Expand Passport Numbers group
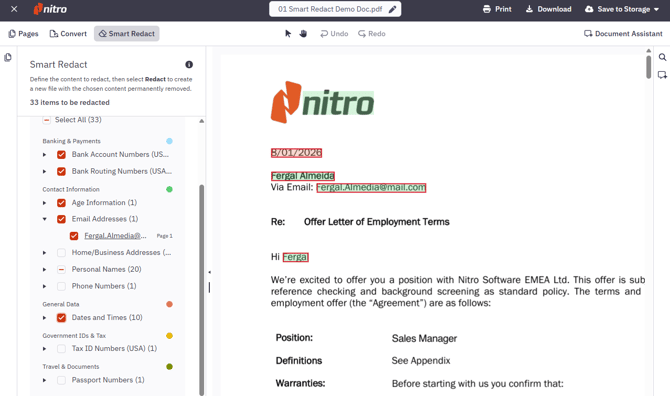670x396 pixels. point(44,380)
